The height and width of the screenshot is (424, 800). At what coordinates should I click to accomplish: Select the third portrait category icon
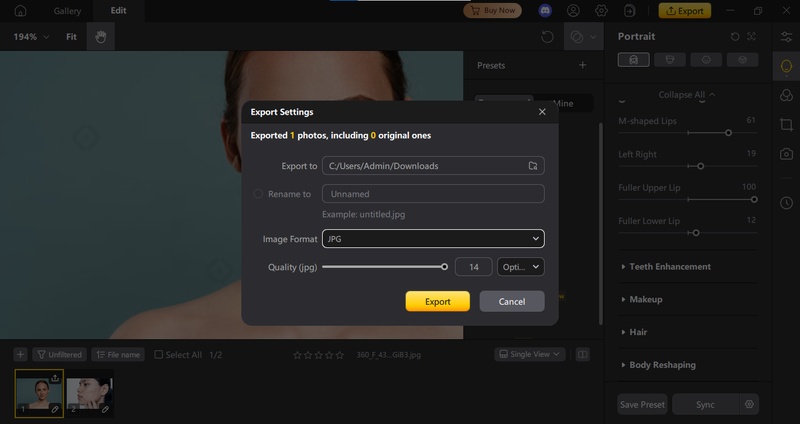tap(706, 60)
